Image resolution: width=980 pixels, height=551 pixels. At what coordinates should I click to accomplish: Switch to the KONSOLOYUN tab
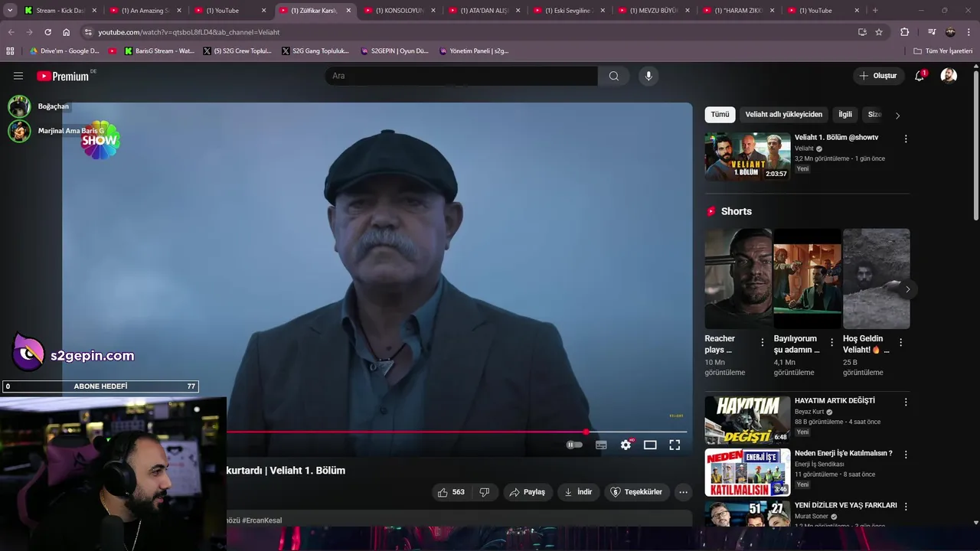[399, 11]
